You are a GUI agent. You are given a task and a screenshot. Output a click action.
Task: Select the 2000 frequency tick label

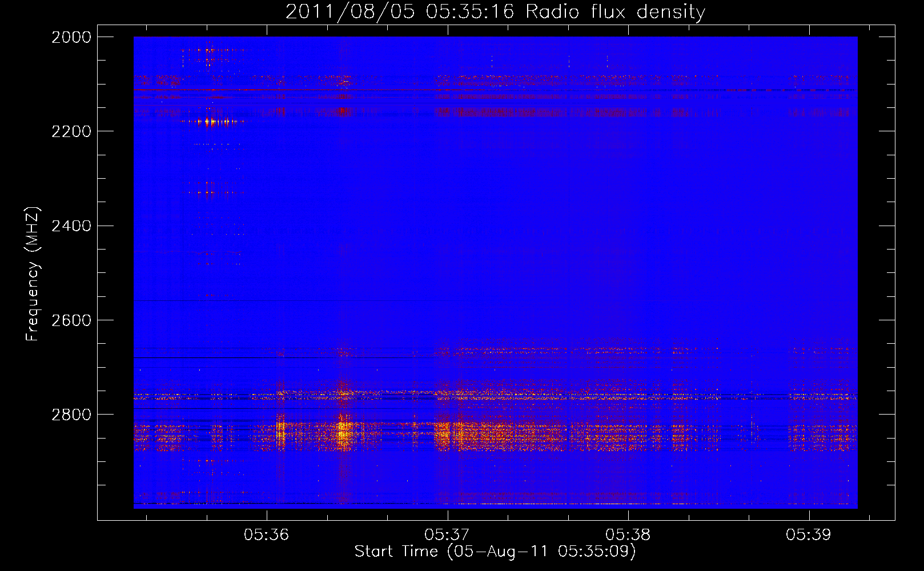71,37
